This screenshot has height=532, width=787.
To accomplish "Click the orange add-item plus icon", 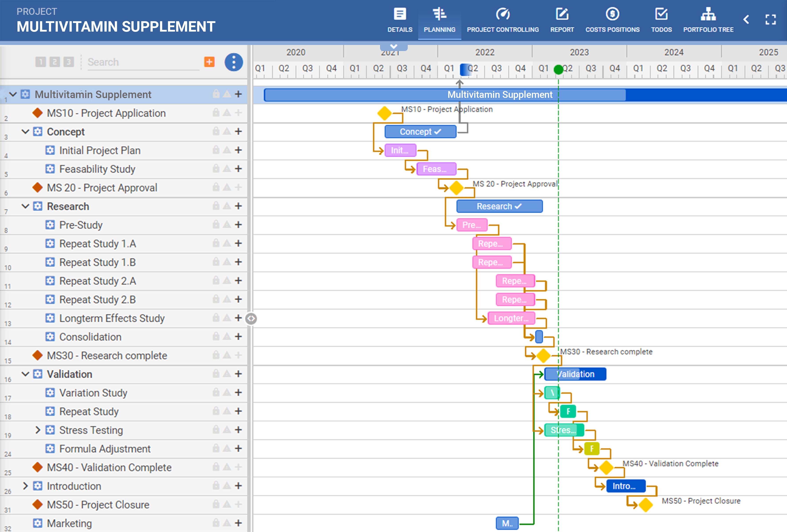I will pyautogui.click(x=209, y=62).
